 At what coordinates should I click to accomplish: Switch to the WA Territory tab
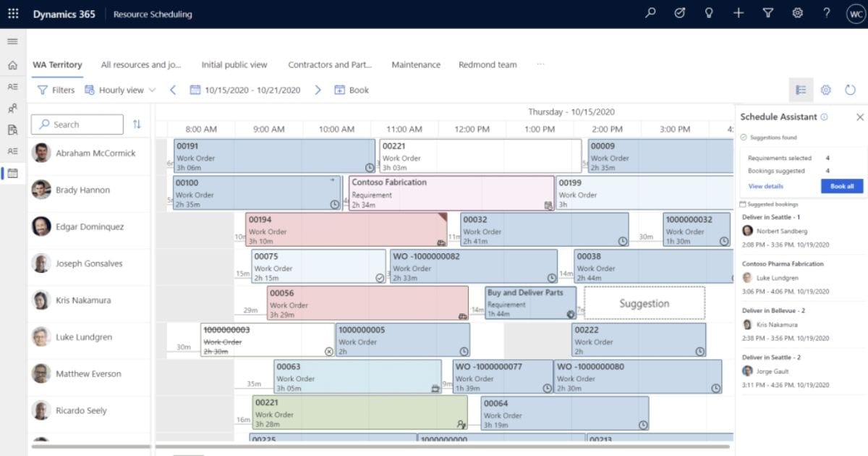coord(57,64)
